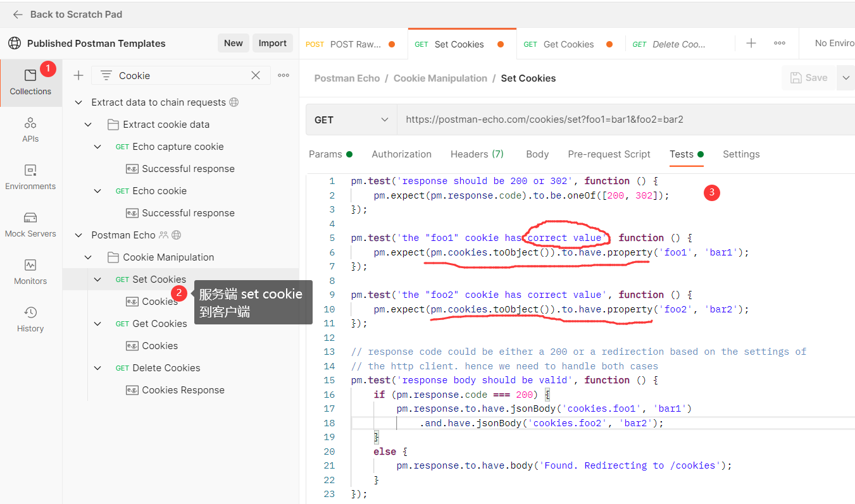Collapse the Echo cookie request
The width and height of the screenshot is (855, 504).
coord(97,191)
